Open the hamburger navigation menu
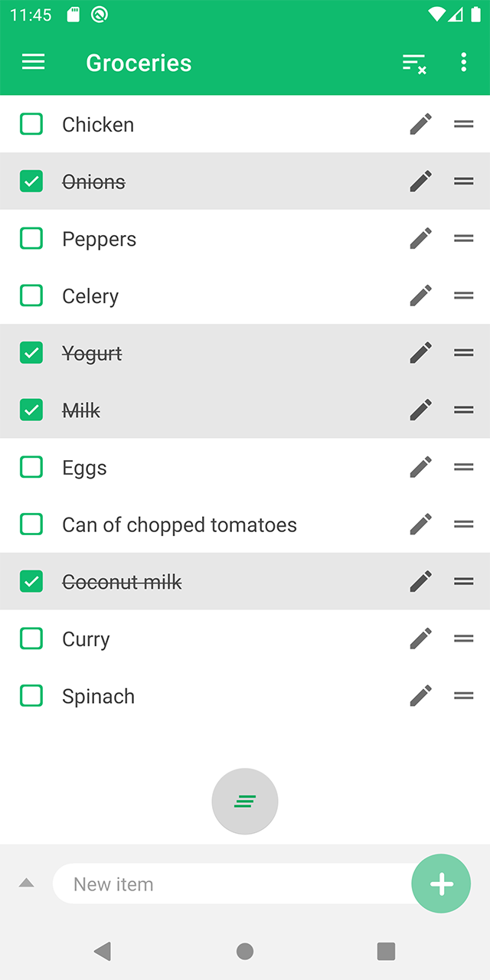This screenshot has width=490, height=980. [34, 63]
